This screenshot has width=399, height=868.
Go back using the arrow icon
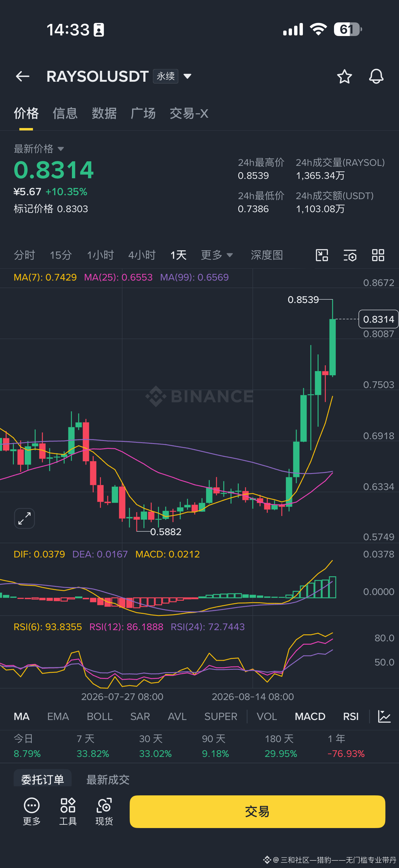pyautogui.click(x=23, y=77)
